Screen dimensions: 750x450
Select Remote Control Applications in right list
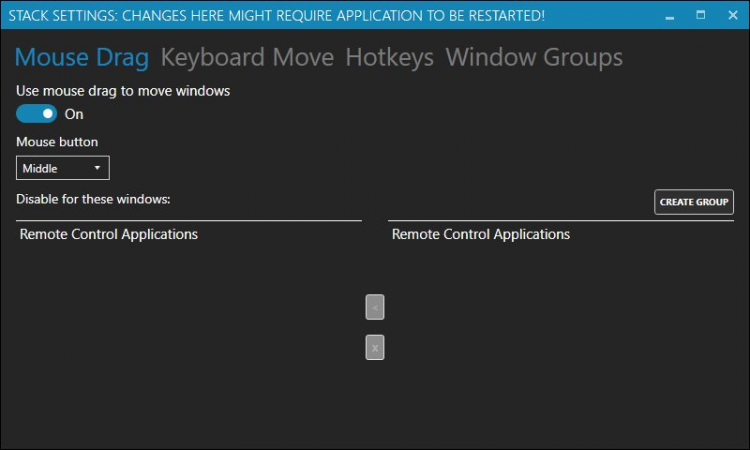(x=481, y=235)
